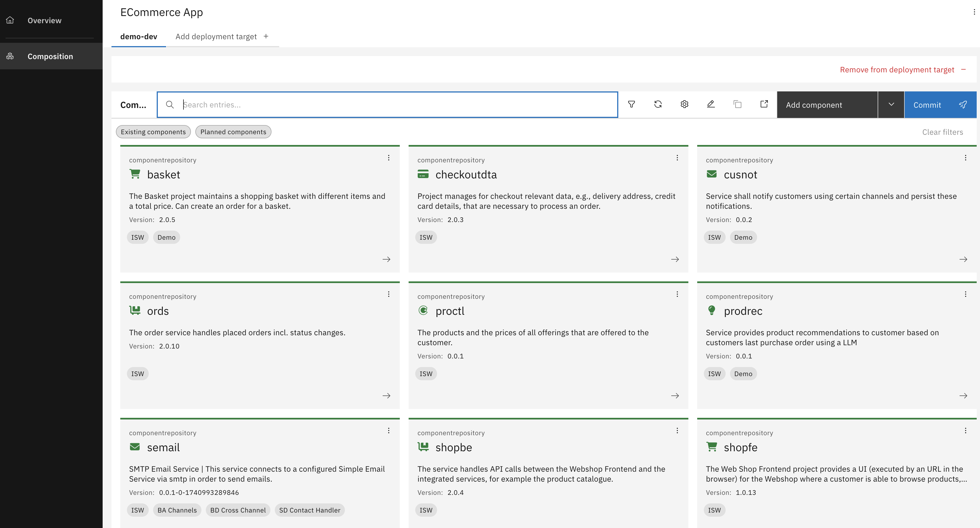Click the envelope icon on the cusnot card
Image resolution: width=980 pixels, height=528 pixels.
712,174
